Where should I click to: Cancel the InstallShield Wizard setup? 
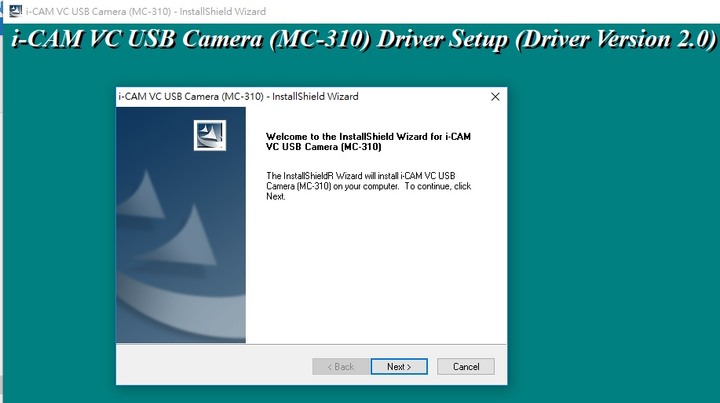pyautogui.click(x=466, y=366)
